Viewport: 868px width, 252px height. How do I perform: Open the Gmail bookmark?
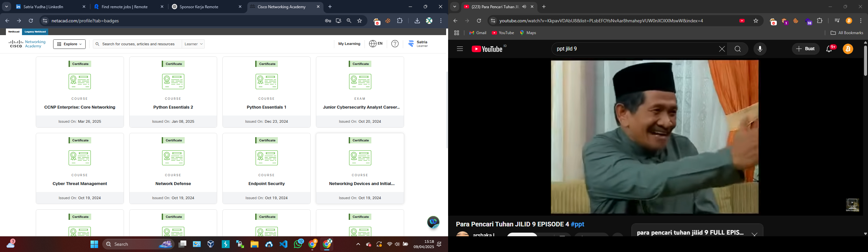tap(478, 33)
